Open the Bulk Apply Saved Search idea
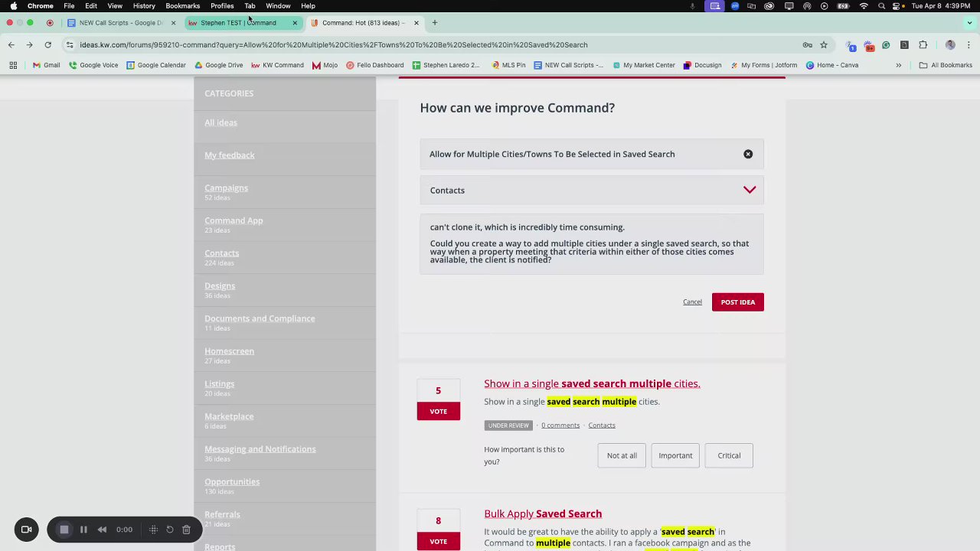The height and width of the screenshot is (551, 980). pos(543,514)
